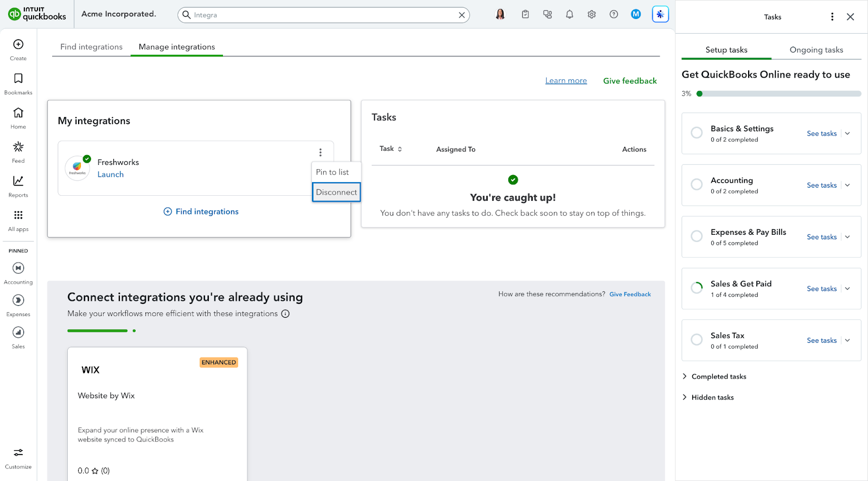
Task: Click Give Feedback about recommendations
Action: 630,294
